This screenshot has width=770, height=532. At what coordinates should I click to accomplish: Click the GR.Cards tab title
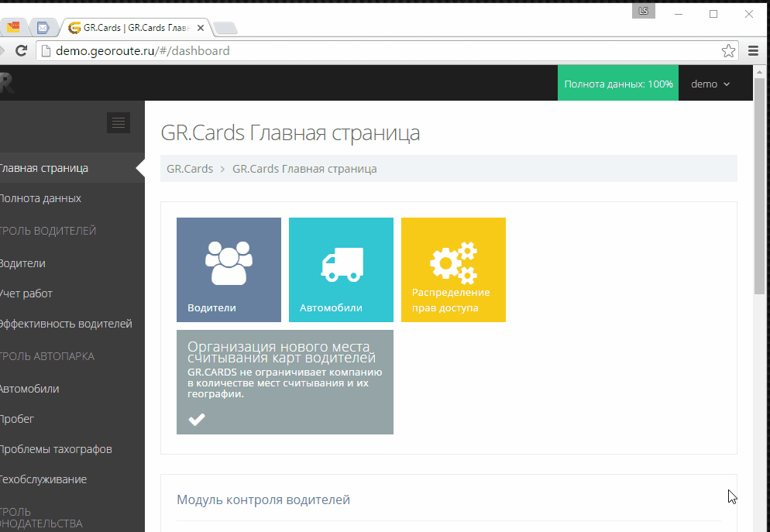[136, 28]
